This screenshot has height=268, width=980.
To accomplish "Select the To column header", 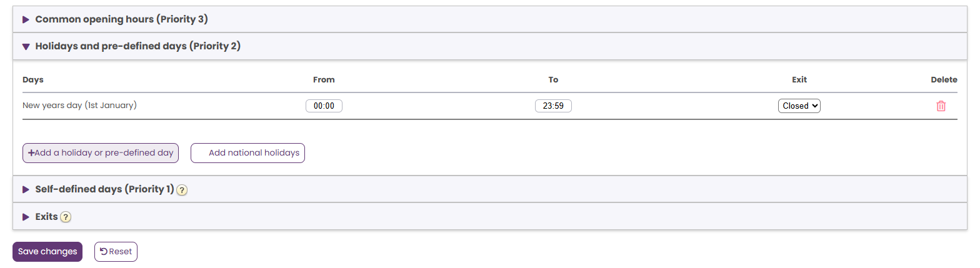I will (553, 80).
